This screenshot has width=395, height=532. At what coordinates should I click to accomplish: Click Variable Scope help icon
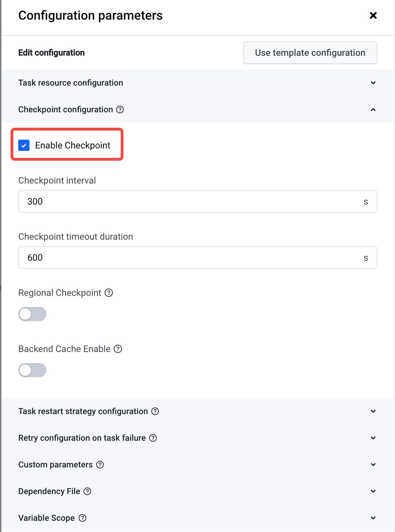pos(82,518)
